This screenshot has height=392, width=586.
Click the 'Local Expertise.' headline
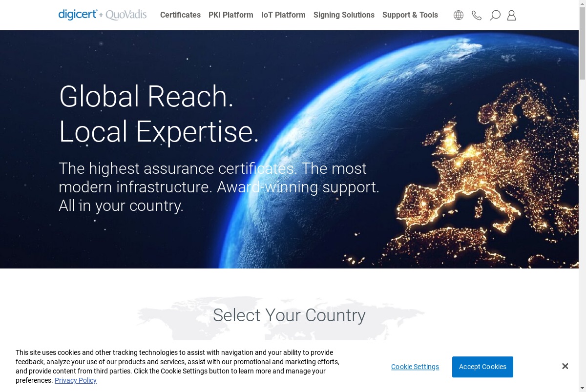[x=159, y=131]
